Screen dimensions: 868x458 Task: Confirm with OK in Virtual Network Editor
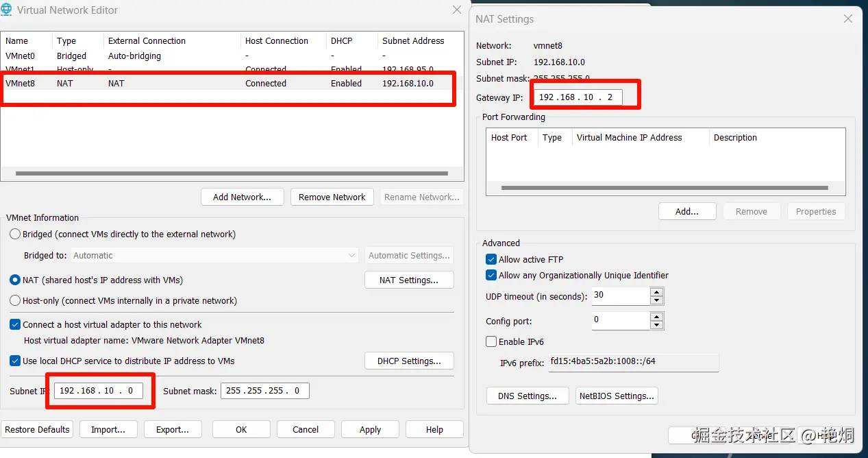[241, 429]
